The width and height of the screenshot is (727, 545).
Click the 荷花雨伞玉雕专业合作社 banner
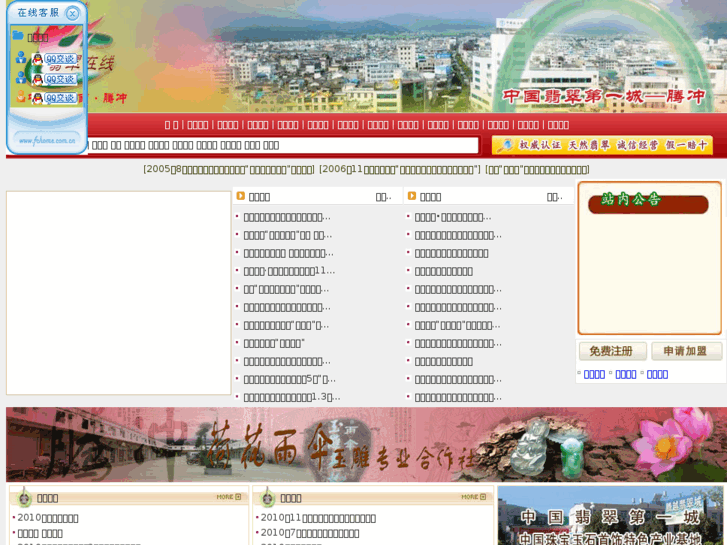point(366,444)
